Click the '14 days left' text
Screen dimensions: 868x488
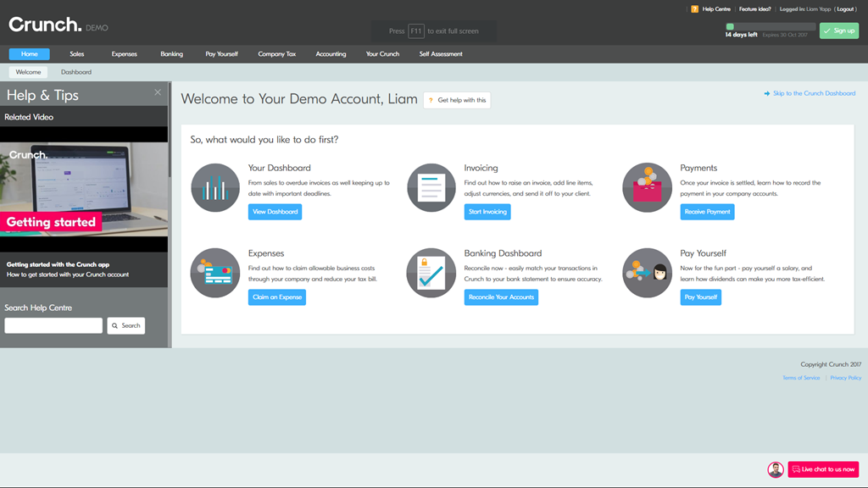click(741, 35)
